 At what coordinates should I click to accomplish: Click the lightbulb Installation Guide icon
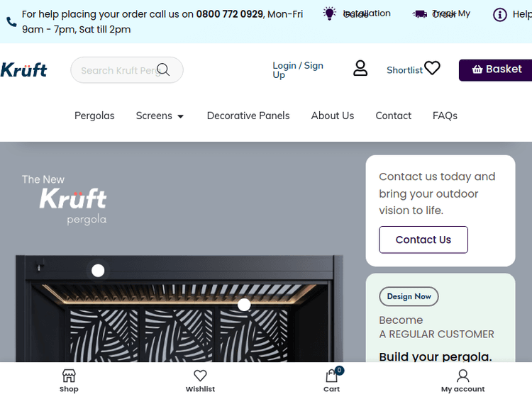pos(329,13)
